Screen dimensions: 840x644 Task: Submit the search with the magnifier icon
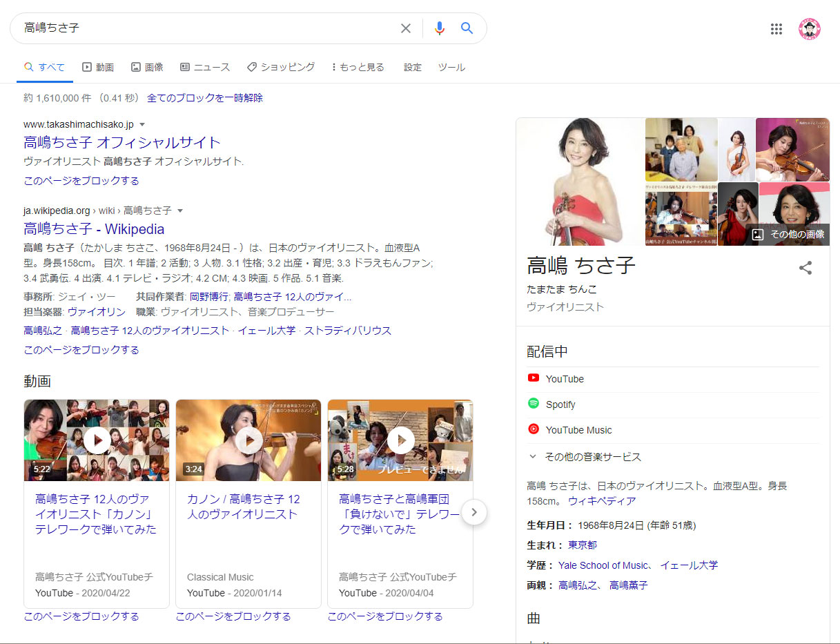coord(467,28)
